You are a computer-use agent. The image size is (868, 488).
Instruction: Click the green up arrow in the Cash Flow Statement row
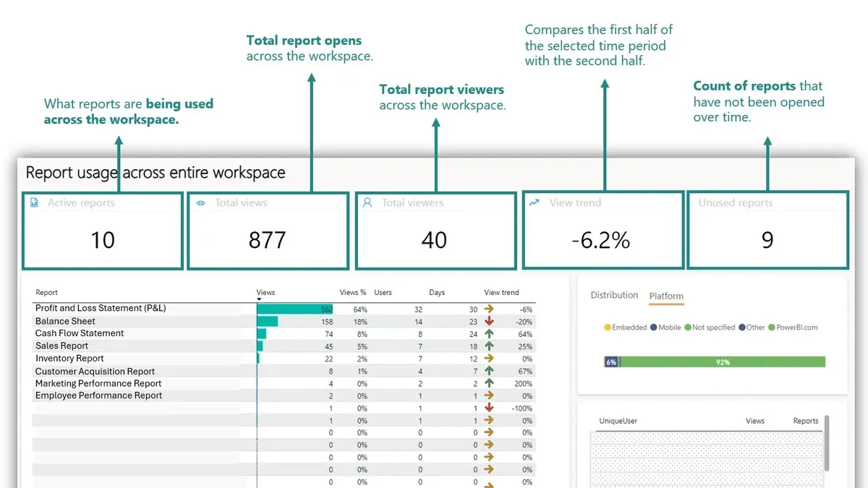(x=489, y=334)
